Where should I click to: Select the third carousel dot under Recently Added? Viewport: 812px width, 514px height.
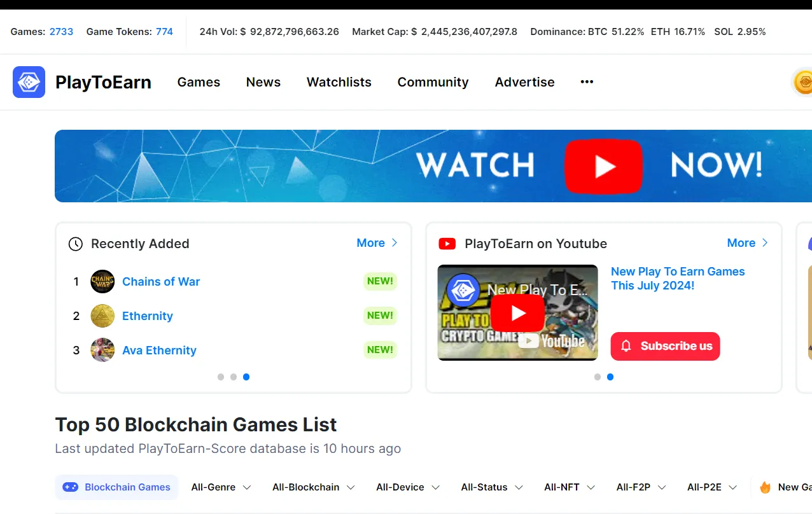[246, 377]
